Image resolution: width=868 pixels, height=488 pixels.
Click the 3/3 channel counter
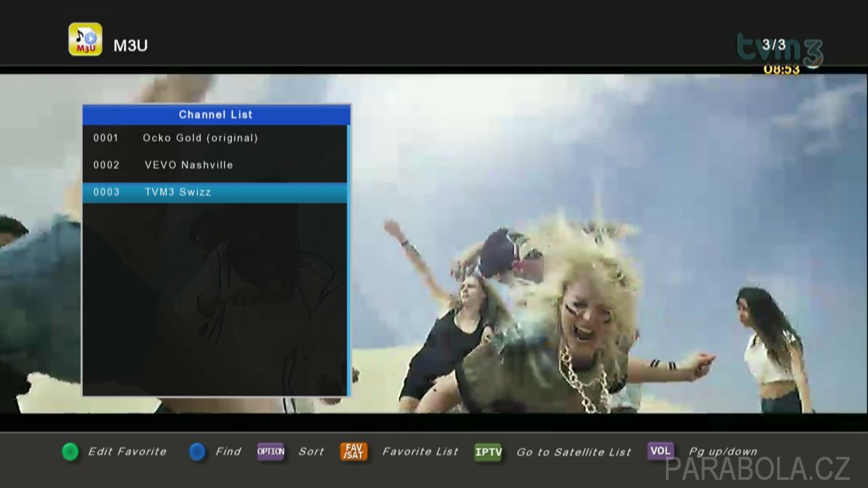774,45
